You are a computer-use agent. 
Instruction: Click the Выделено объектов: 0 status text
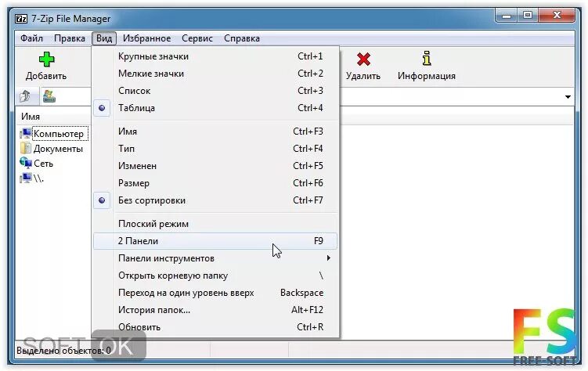(63, 351)
